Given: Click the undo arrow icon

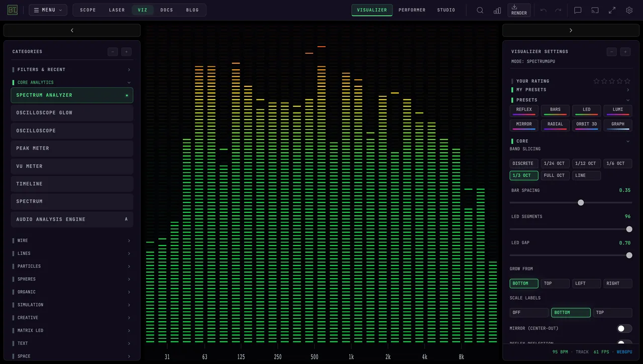Looking at the screenshot, I should (544, 10).
